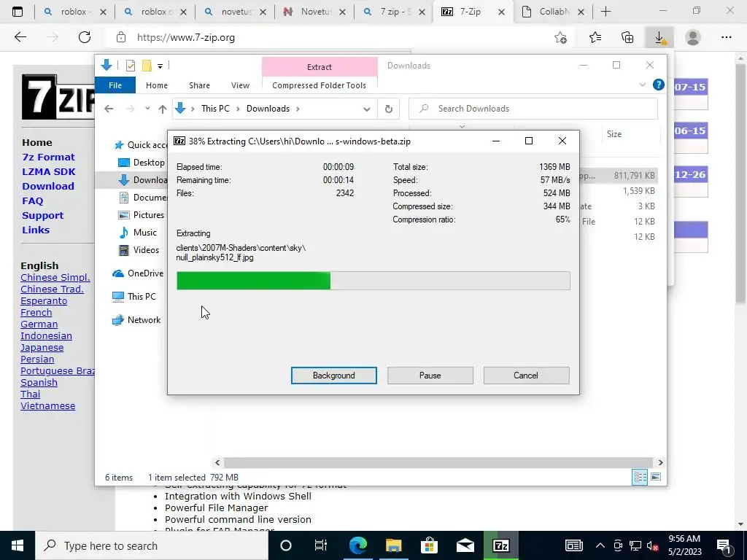Open the browser Favorites list icon

[x=595, y=38]
